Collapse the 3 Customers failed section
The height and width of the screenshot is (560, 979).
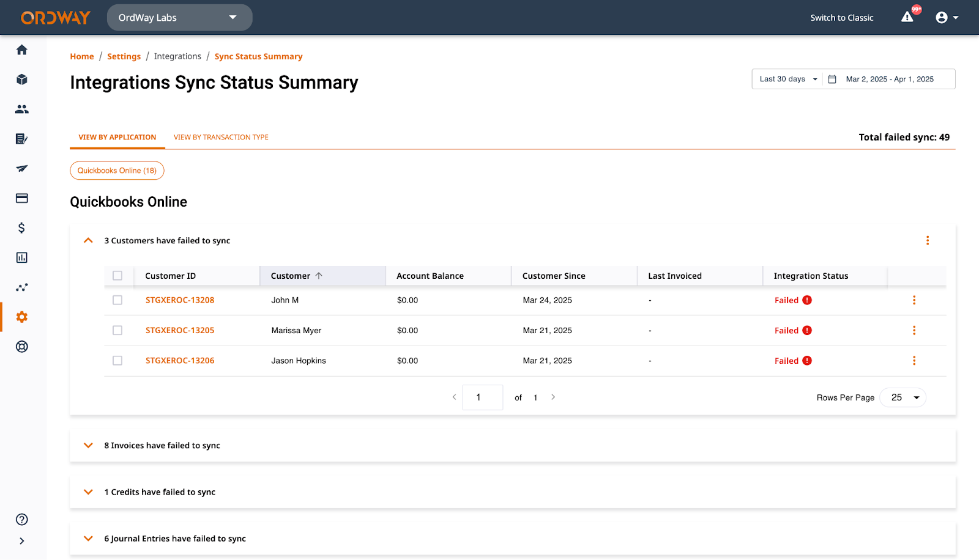coord(88,240)
